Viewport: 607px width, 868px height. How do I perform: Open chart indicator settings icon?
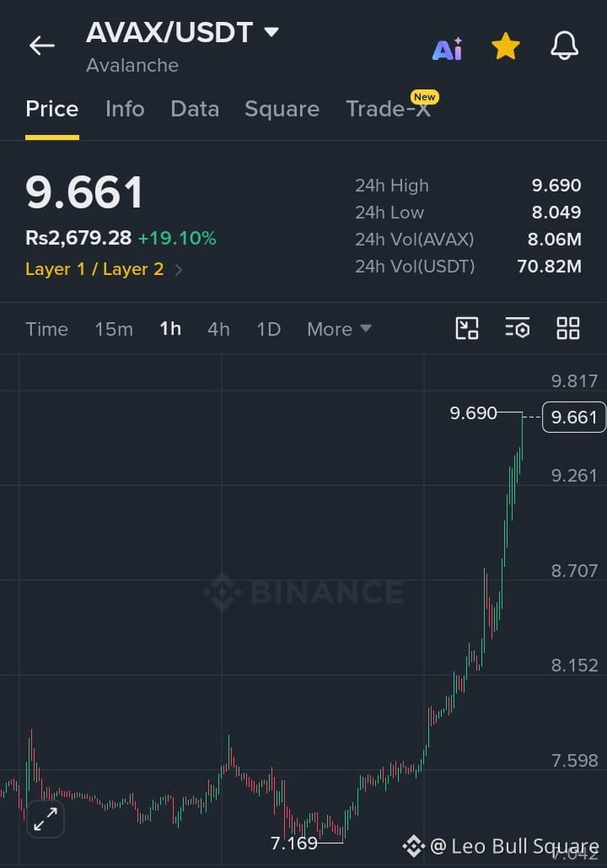(518, 328)
